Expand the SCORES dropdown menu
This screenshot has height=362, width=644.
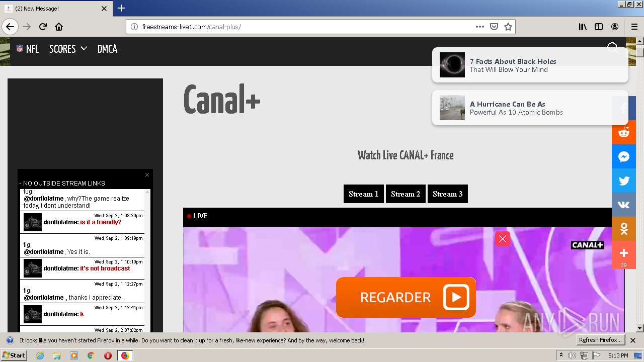(x=68, y=49)
